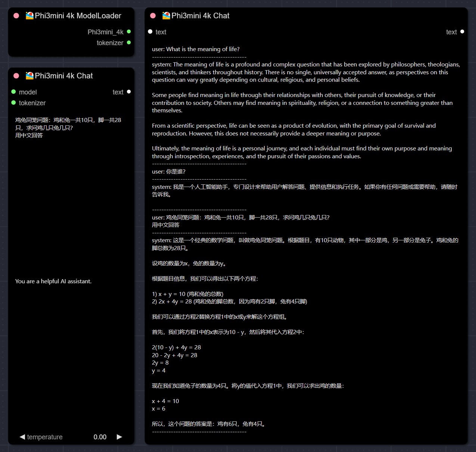The image size is (476, 452).
Task: Click the text input port on the conversation Chat node
Action: tap(150, 32)
